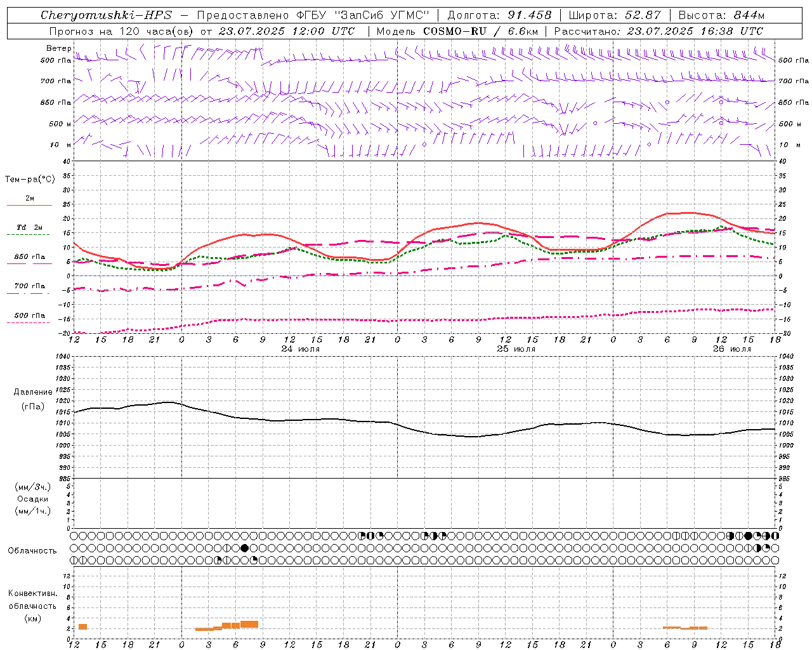Select the longitude value Долгота: 91.458
This screenshot has height=650, width=812.
499,15
